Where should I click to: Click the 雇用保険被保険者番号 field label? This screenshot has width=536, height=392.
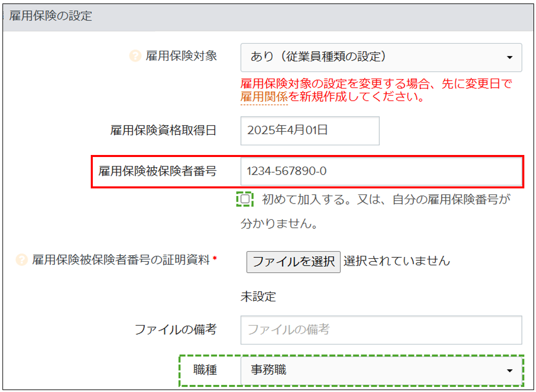pos(157,172)
